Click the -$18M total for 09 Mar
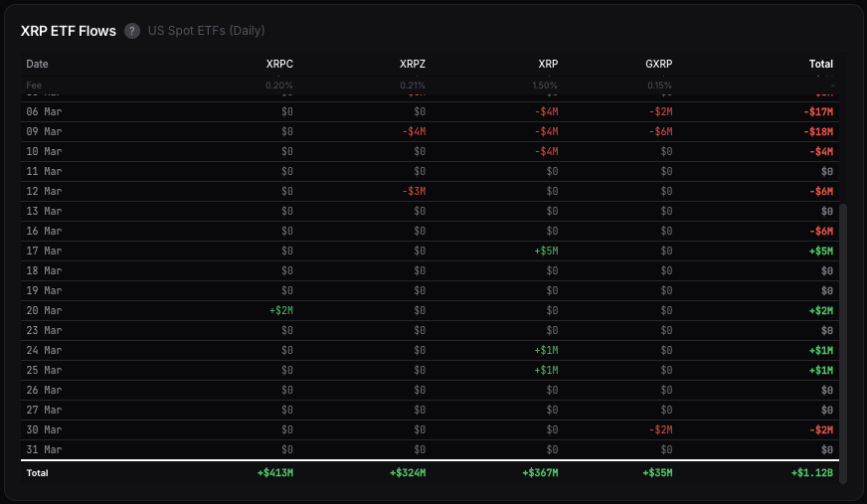 coord(818,131)
